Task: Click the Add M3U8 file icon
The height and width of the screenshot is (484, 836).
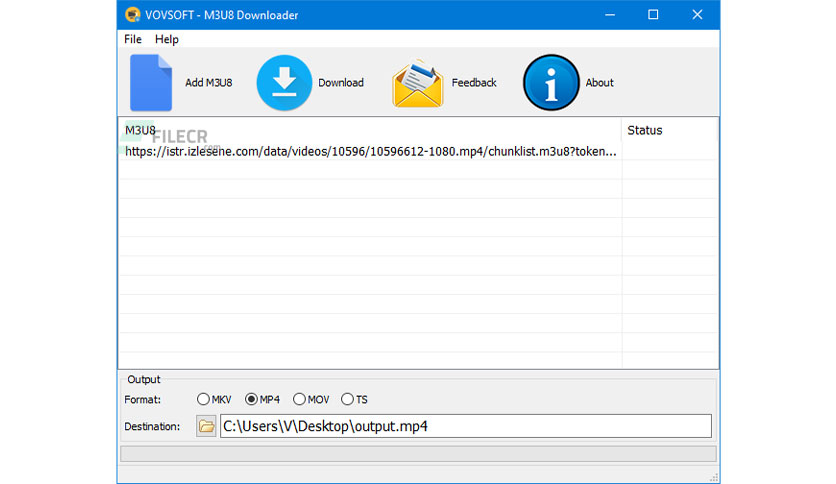Action: (x=151, y=83)
